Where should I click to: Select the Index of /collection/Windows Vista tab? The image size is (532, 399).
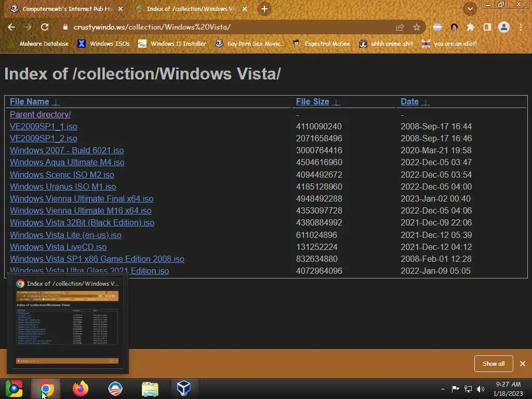[190, 9]
